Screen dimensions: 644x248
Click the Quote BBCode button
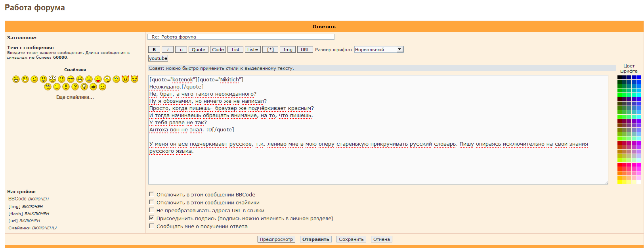[198, 50]
